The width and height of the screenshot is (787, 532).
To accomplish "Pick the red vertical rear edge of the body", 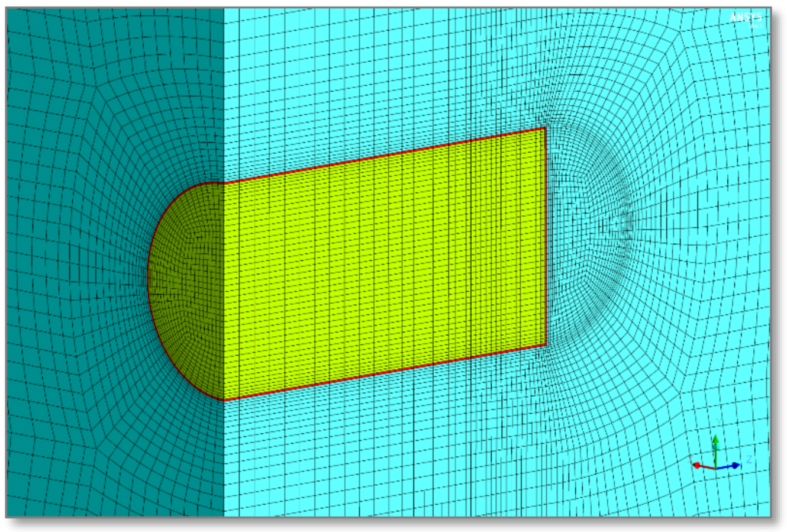I will tap(545, 237).
